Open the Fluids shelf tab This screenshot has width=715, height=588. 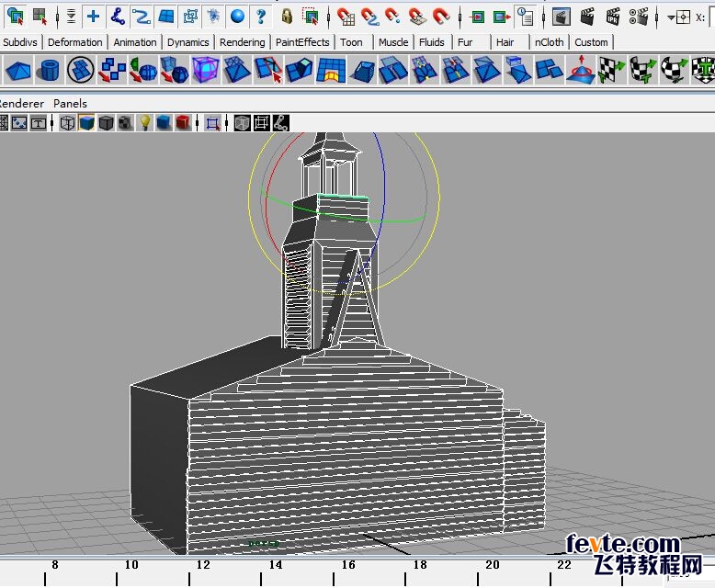click(432, 42)
